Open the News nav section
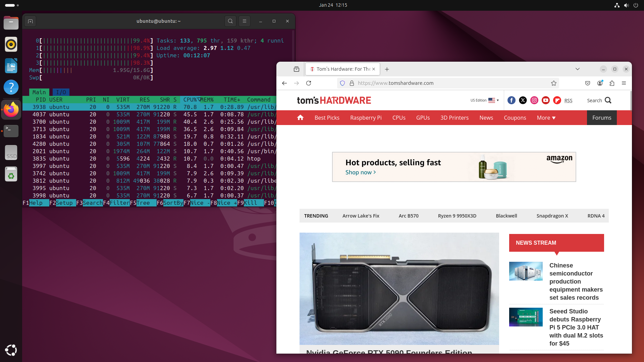644x362 pixels. tap(486, 118)
